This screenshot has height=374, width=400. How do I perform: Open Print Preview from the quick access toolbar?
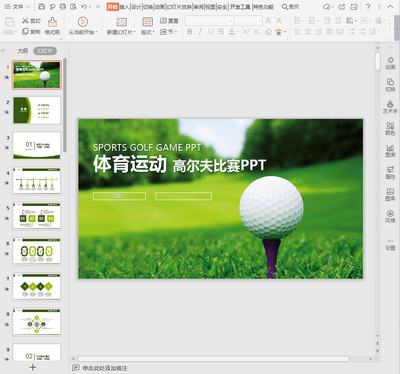pos(73,7)
